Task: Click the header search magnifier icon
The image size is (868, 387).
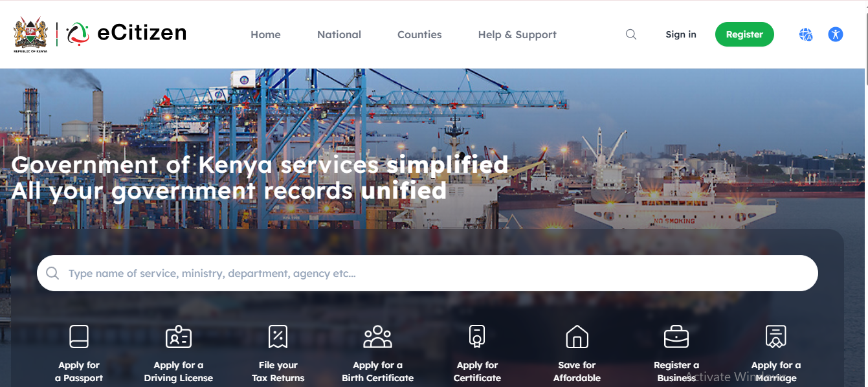Action: coord(631,35)
